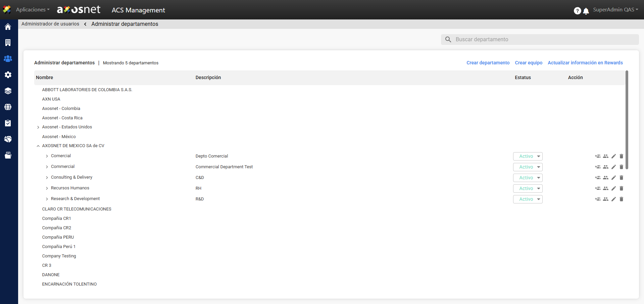Expand Axosnet - Estados Unidos chevron

tap(38, 127)
